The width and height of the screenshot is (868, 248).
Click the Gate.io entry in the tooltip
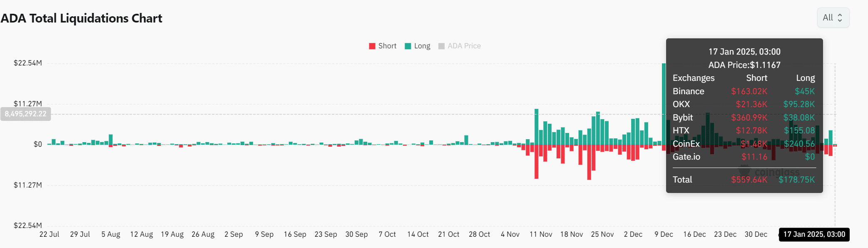[686, 157]
